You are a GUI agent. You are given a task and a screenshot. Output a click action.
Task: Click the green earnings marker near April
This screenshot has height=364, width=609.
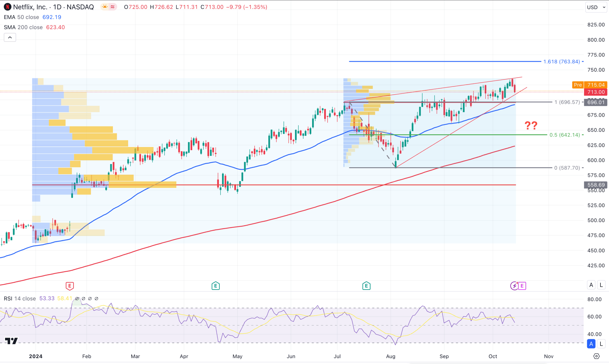(216, 286)
